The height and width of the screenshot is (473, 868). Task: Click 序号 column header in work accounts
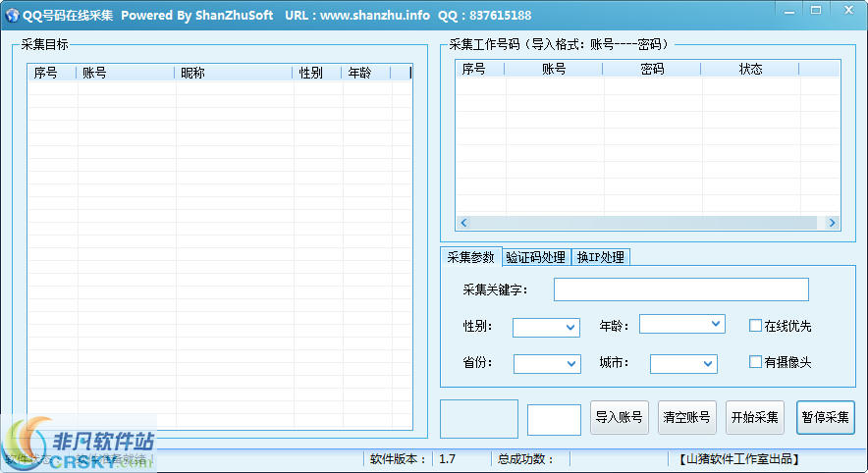coord(479,69)
